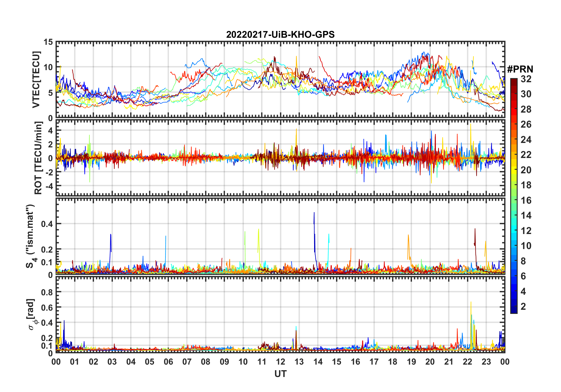561x392 pixels.
Task: Click colorbar tick label 22
Action: click(526, 155)
